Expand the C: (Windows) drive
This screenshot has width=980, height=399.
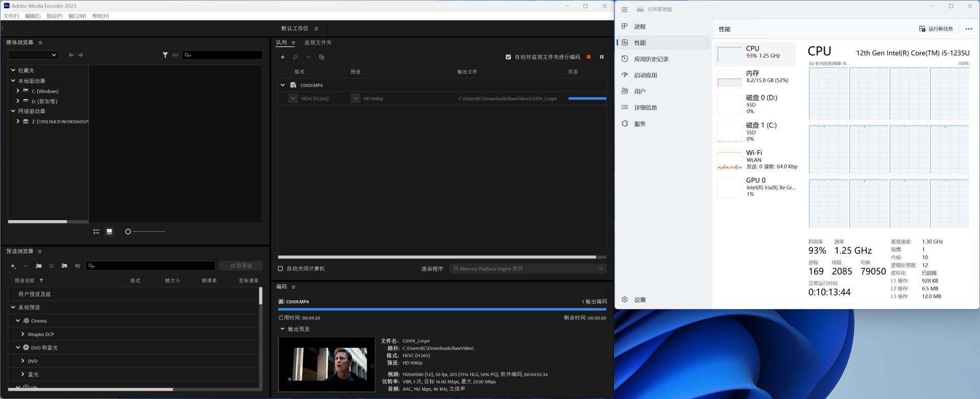18,91
